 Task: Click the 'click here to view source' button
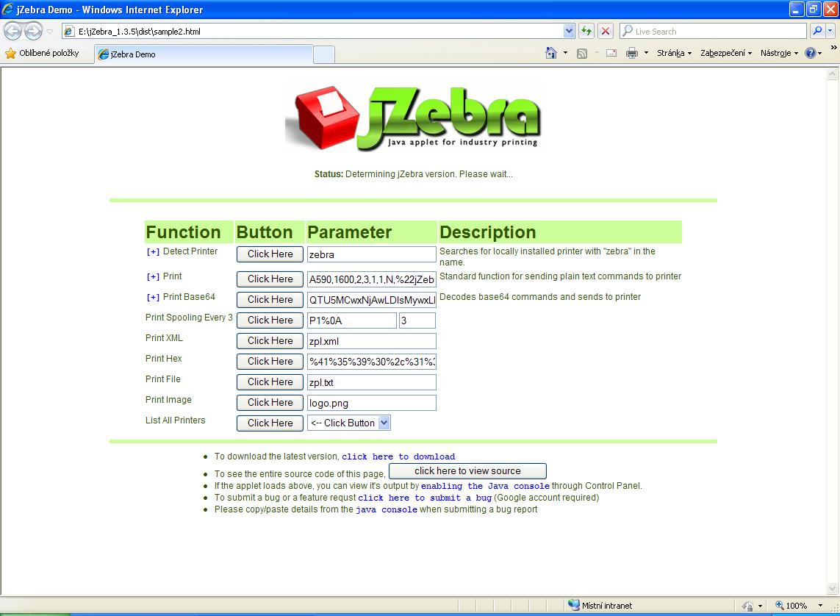[467, 471]
